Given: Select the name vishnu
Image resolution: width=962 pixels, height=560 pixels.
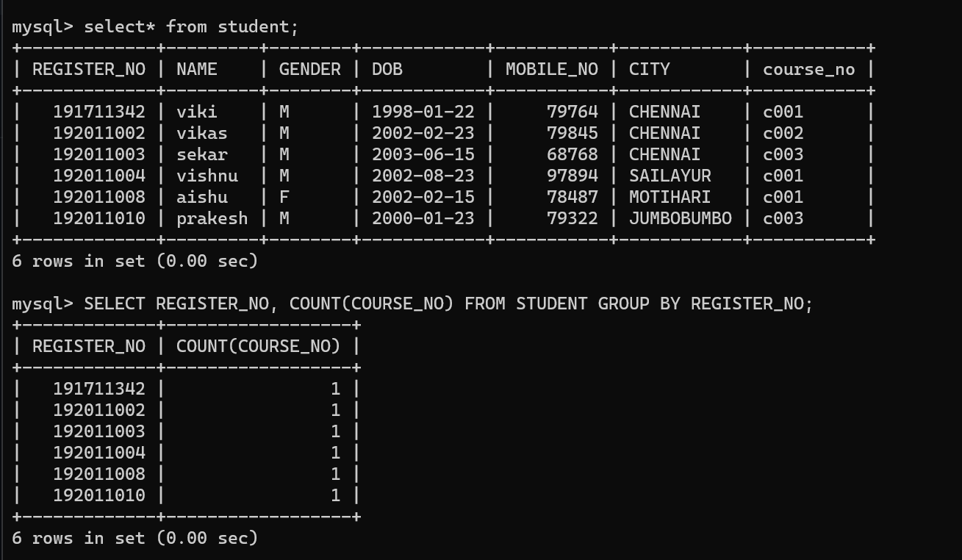Looking at the screenshot, I should 207,176.
